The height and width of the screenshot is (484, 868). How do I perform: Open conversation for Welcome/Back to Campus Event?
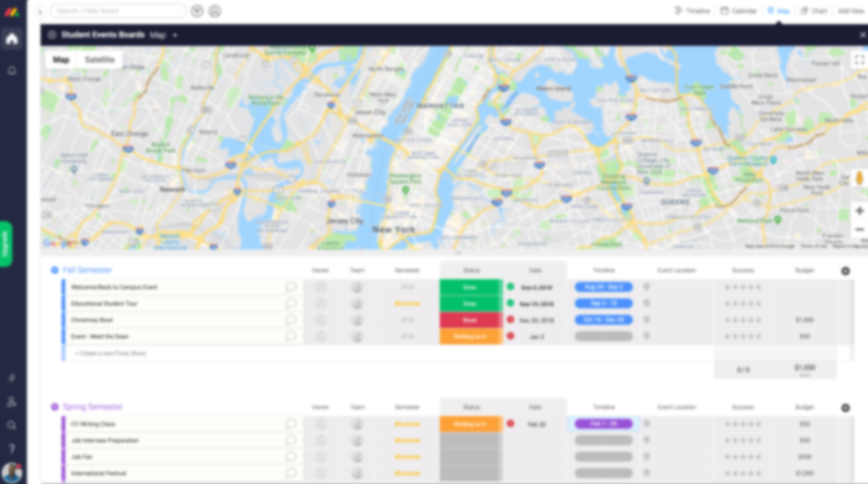[x=291, y=287]
